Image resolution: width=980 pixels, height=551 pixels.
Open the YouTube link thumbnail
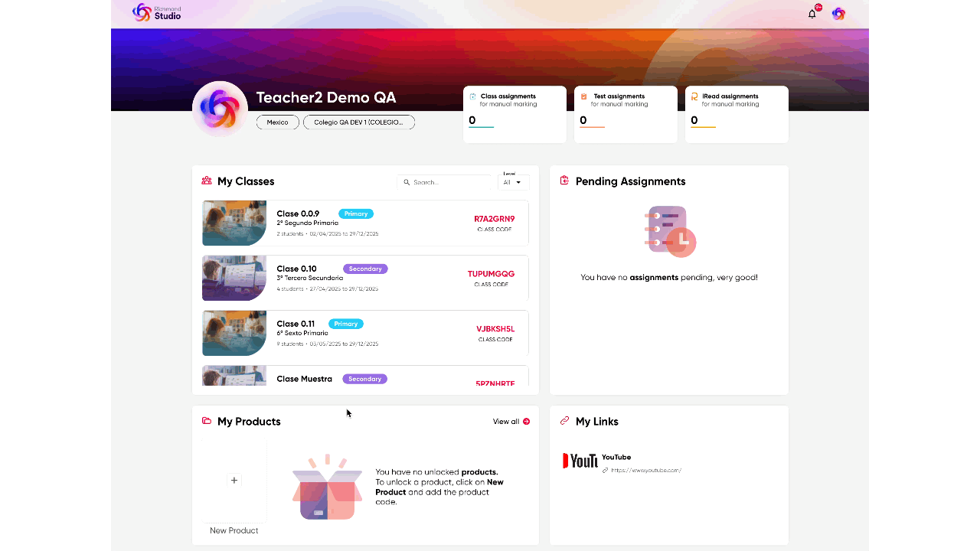click(x=580, y=461)
